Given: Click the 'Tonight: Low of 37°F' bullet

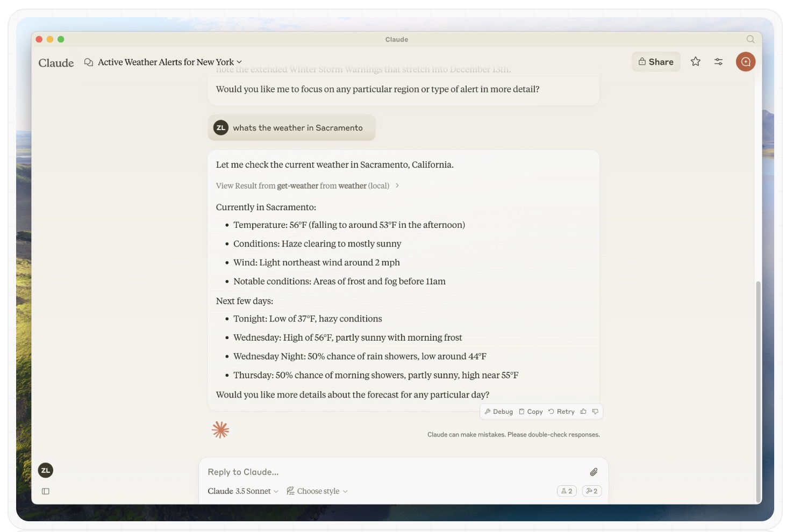Looking at the screenshot, I should [308, 319].
